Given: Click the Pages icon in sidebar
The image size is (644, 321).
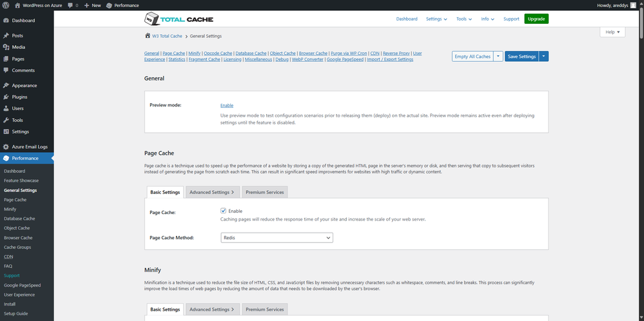Looking at the screenshot, I should pos(6,59).
